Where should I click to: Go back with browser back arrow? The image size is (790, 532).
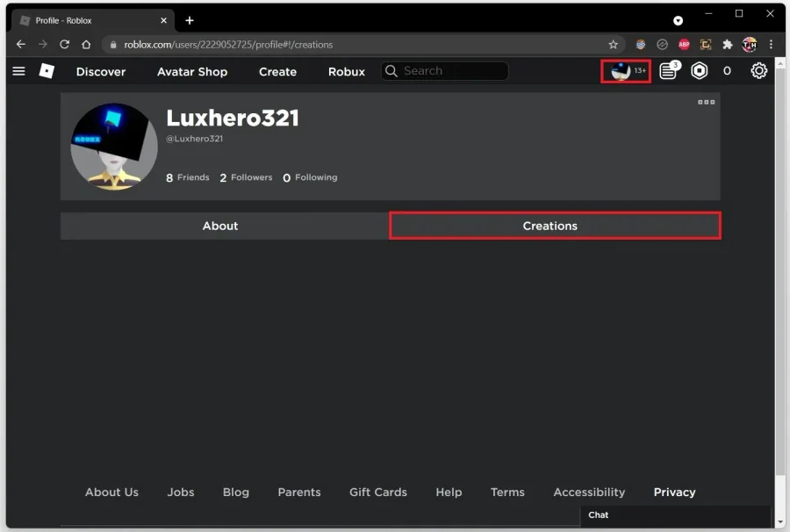click(21, 44)
